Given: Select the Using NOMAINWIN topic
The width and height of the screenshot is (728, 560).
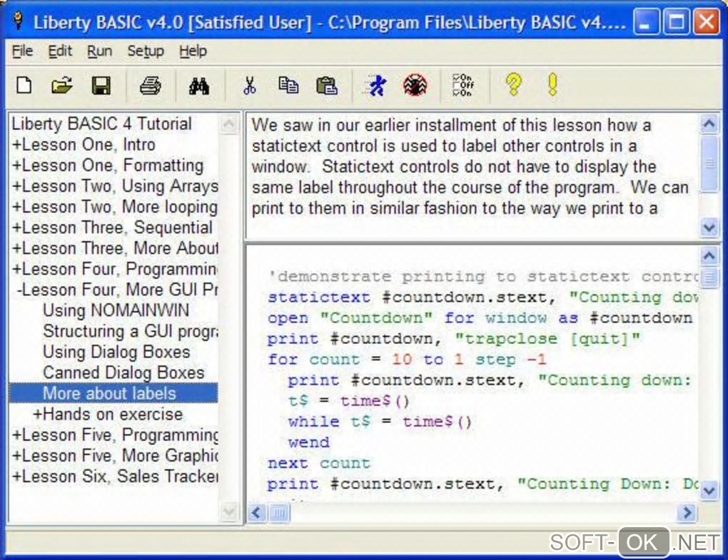Looking at the screenshot, I should click(116, 310).
